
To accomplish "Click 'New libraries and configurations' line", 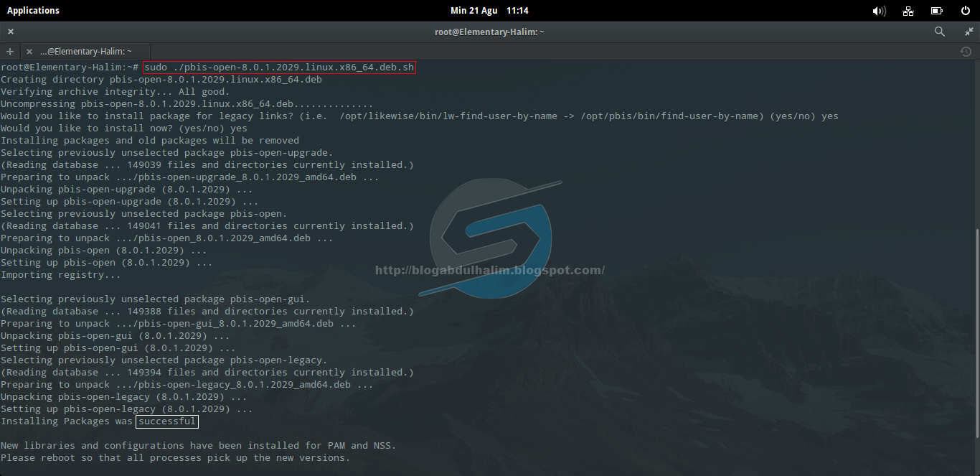I will point(198,446).
